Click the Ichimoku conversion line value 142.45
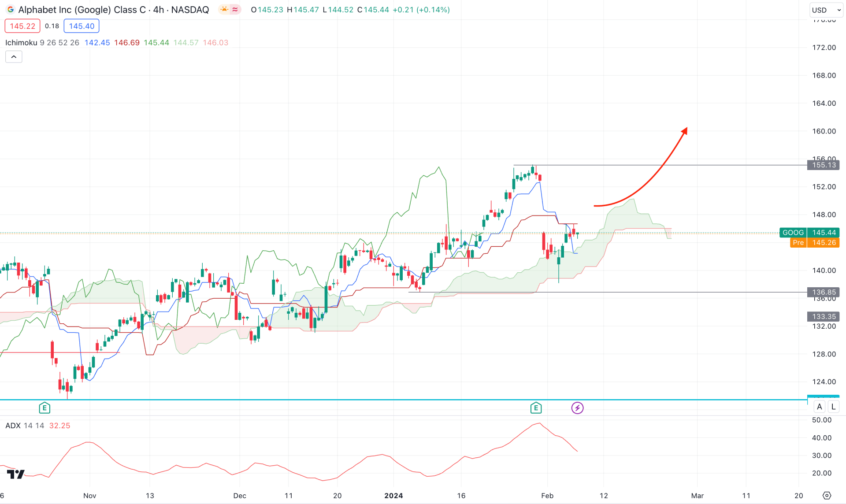The width and height of the screenshot is (846, 504). [x=97, y=43]
